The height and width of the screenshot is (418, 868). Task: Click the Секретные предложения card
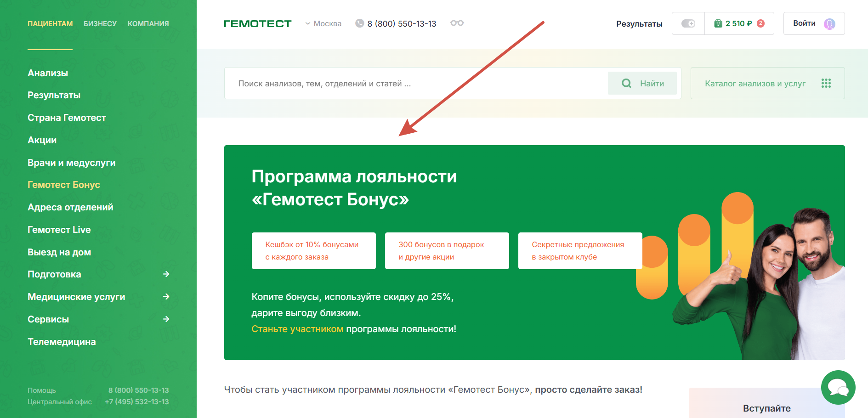[x=580, y=251]
